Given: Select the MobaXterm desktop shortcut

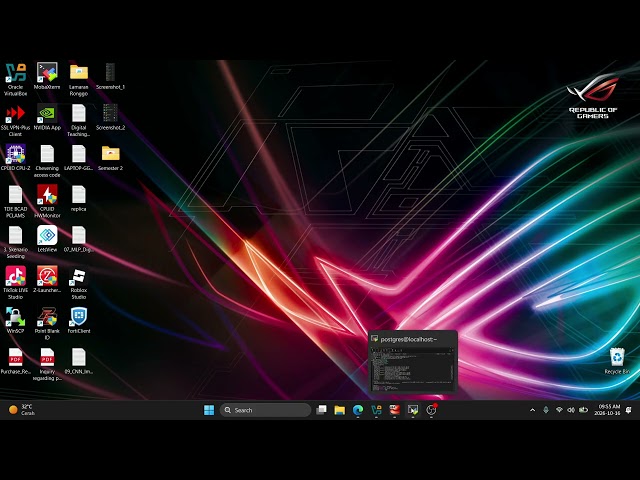Looking at the screenshot, I should click(47, 76).
